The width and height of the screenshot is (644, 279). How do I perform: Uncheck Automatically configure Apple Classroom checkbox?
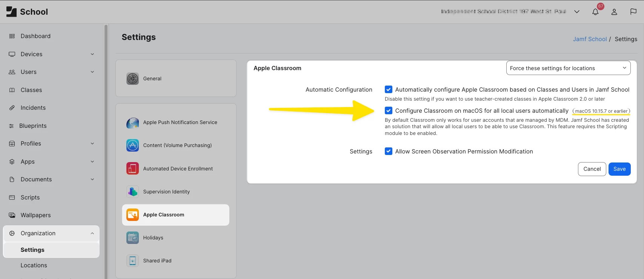coord(389,90)
